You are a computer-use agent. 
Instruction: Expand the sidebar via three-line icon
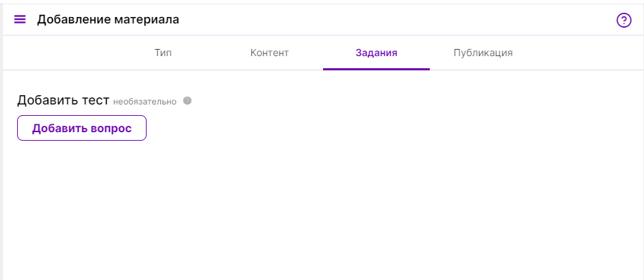(x=20, y=19)
